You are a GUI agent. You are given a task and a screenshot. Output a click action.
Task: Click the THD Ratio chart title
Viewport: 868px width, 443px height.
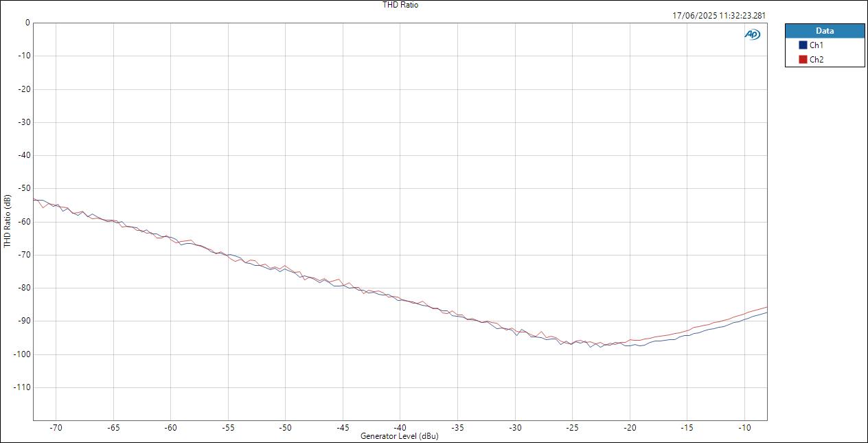coord(400,5)
